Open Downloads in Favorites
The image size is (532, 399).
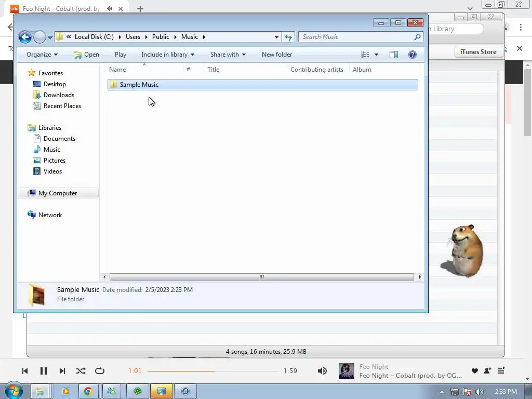click(x=59, y=95)
